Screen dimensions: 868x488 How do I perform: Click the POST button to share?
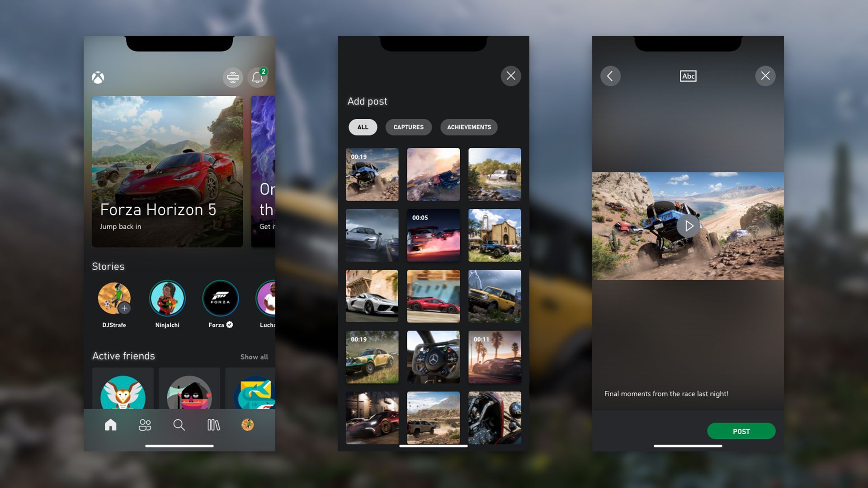741,431
